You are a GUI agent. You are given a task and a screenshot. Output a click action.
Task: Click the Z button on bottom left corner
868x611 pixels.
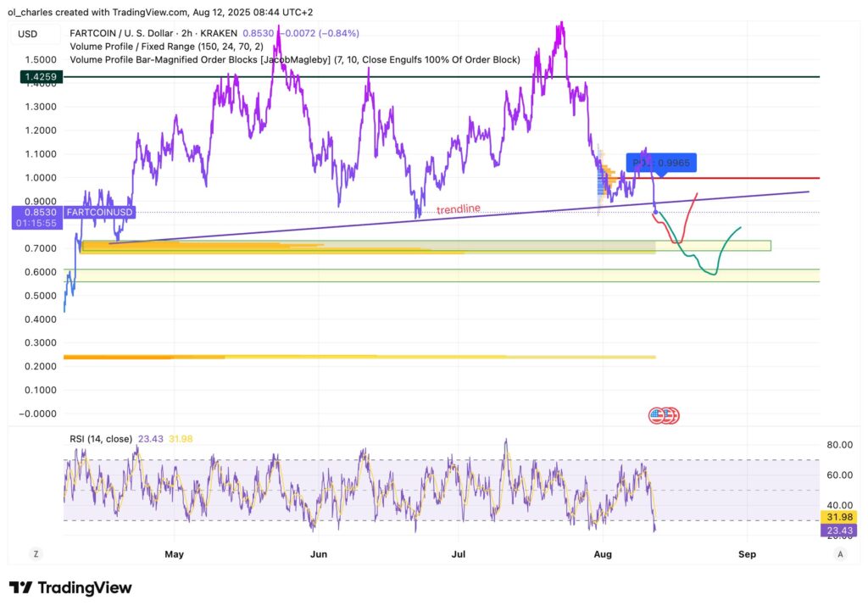[36, 553]
